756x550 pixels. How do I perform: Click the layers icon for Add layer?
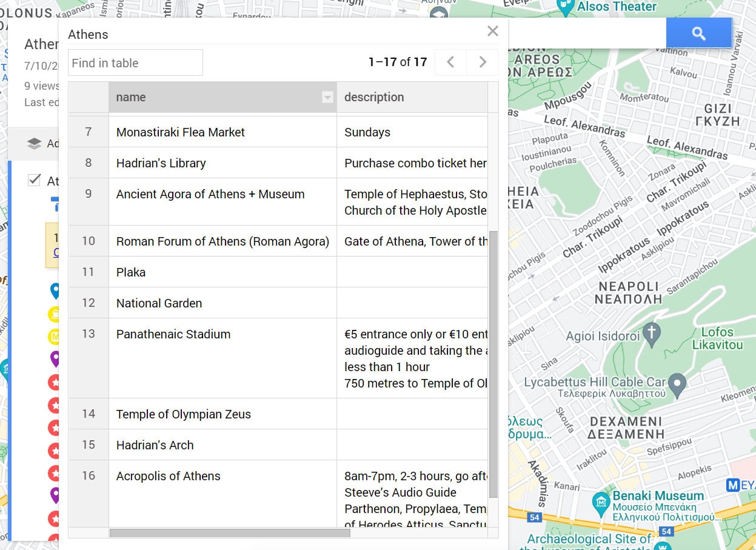pyautogui.click(x=35, y=144)
